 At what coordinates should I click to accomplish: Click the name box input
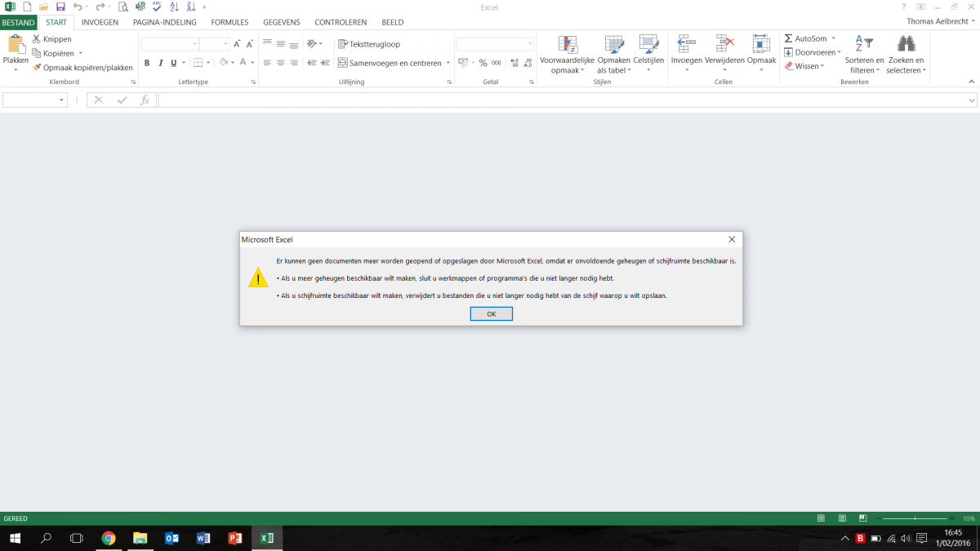pyautogui.click(x=34, y=100)
